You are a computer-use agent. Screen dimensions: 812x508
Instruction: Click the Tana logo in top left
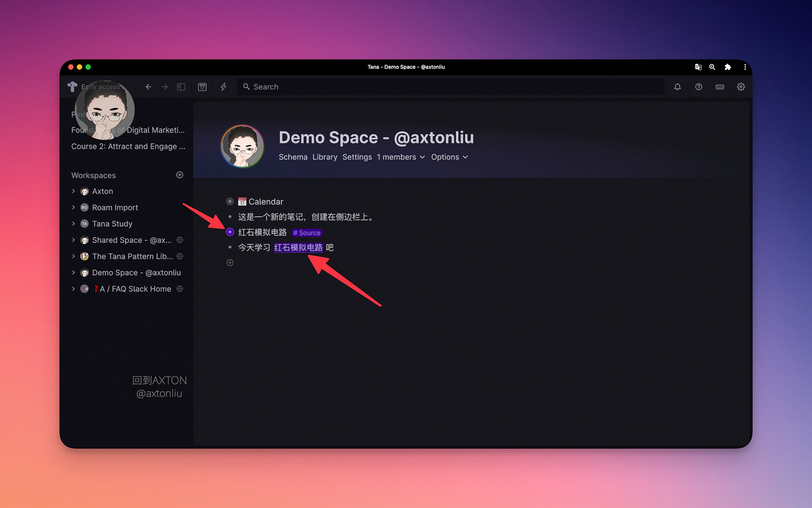(72, 87)
